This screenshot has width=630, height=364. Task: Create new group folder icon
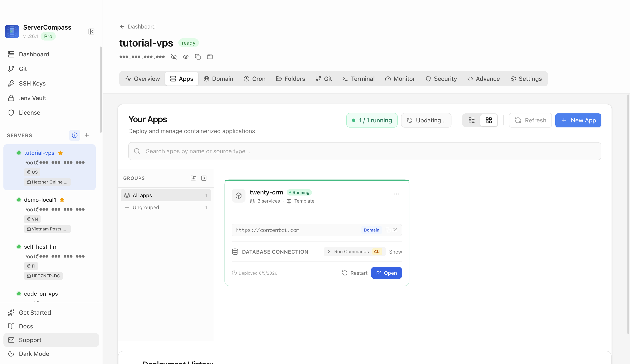click(194, 178)
